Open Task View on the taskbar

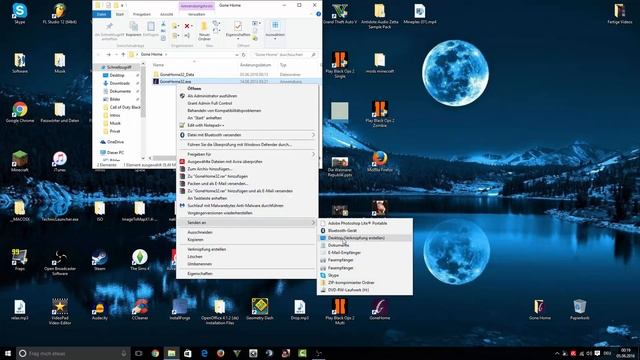[139, 353]
